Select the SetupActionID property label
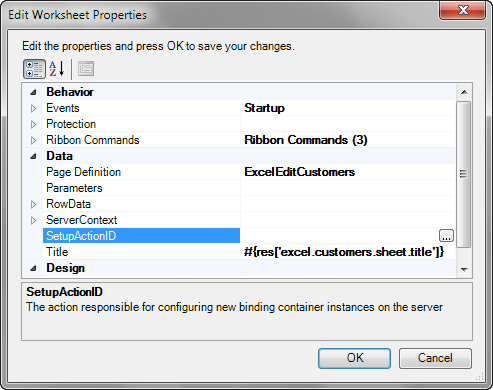Viewport: 493px width, 390px height. 141,236
